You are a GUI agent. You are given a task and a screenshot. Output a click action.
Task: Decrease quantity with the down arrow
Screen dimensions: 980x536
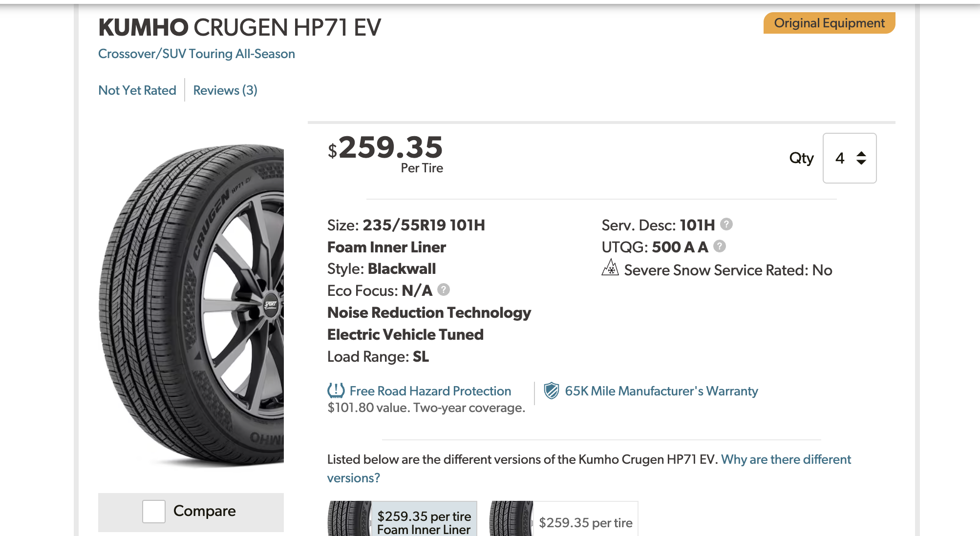tap(861, 162)
